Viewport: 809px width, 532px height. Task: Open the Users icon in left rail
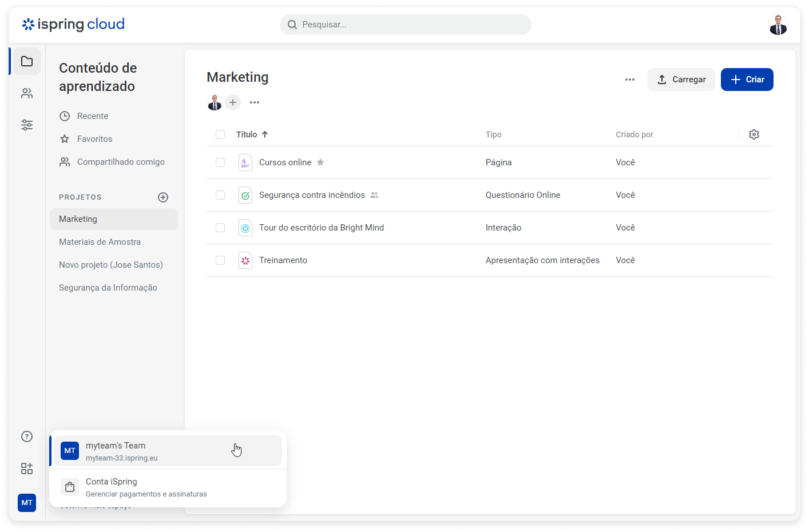coord(27,93)
